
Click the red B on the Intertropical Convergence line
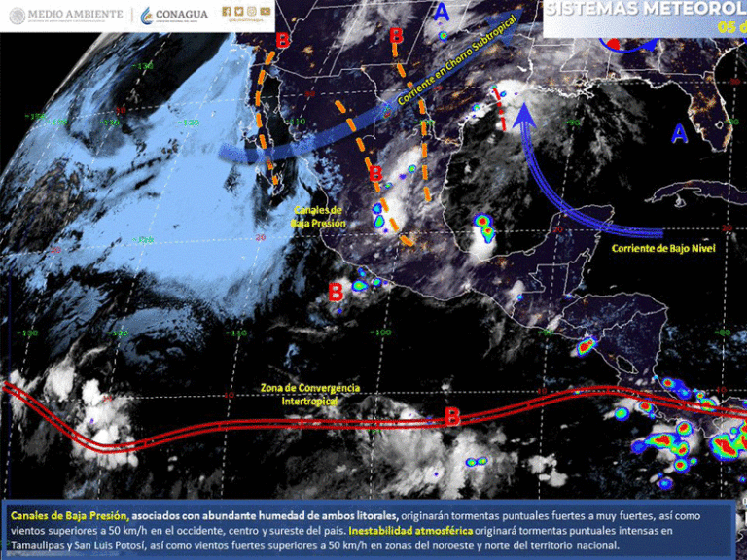451,416
